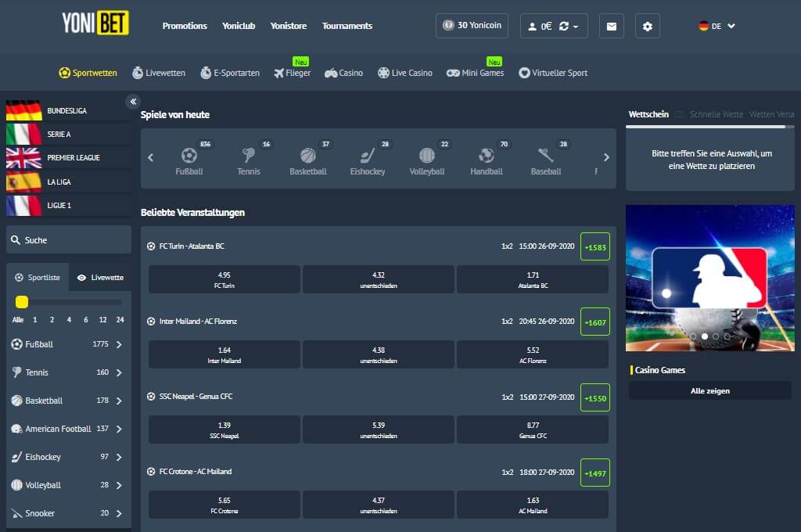Show the first banner slide dot
This screenshot has width=801, height=532.
point(693,336)
